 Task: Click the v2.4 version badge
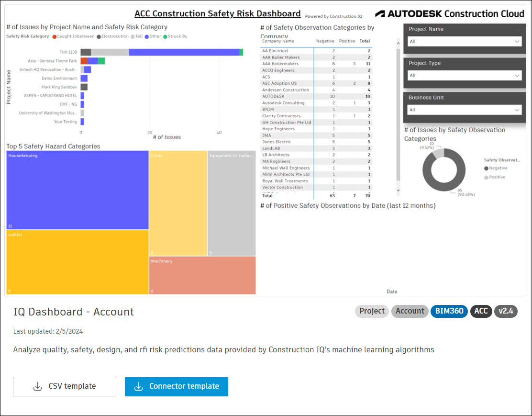506,311
